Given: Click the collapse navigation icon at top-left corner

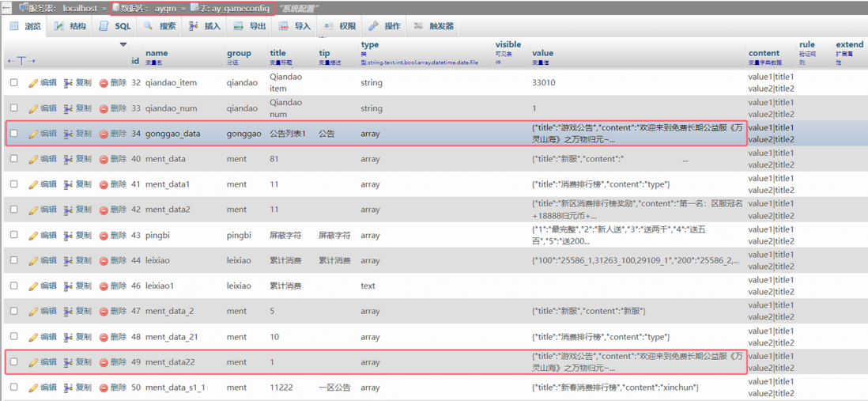Looking at the screenshot, I should (6, 8).
